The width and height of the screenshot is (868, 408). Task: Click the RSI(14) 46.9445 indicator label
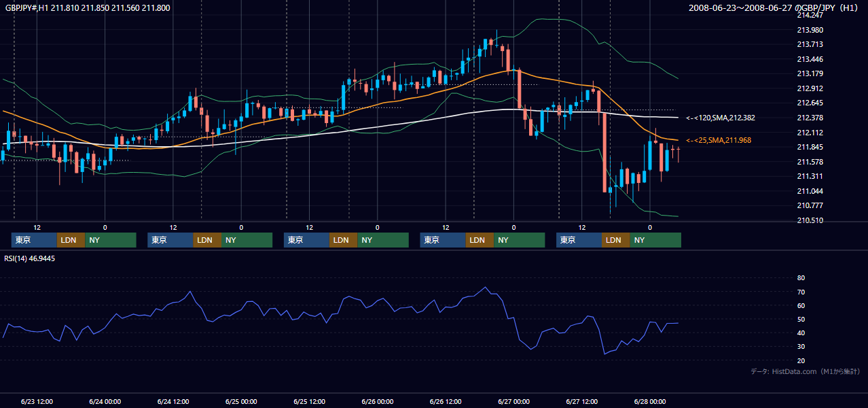(30, 258)
